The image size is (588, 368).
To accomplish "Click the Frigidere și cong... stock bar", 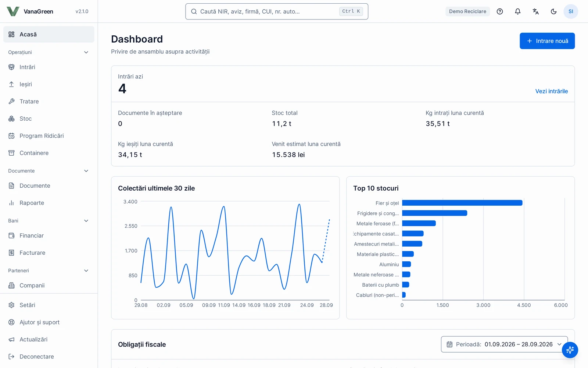I will tap(434, 213).
